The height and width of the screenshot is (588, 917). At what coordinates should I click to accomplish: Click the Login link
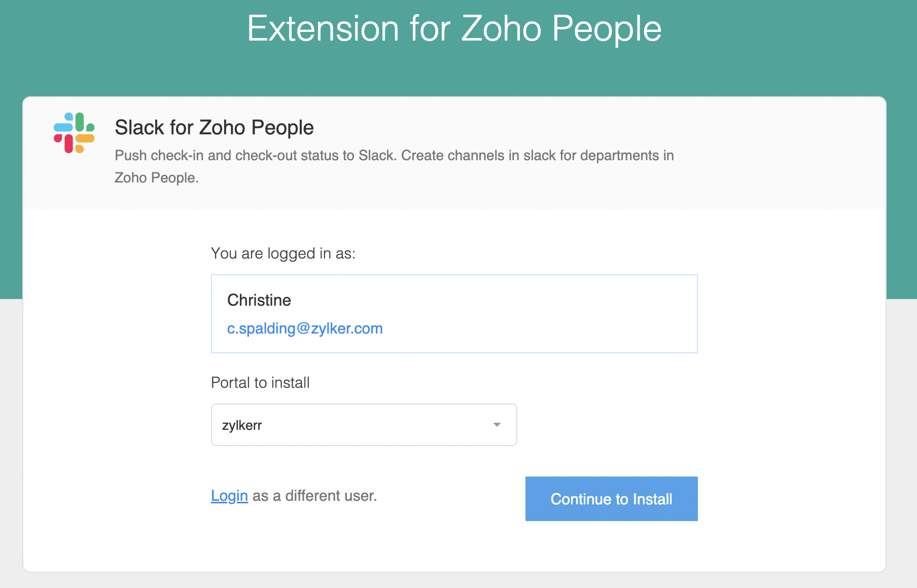point(229,496)
